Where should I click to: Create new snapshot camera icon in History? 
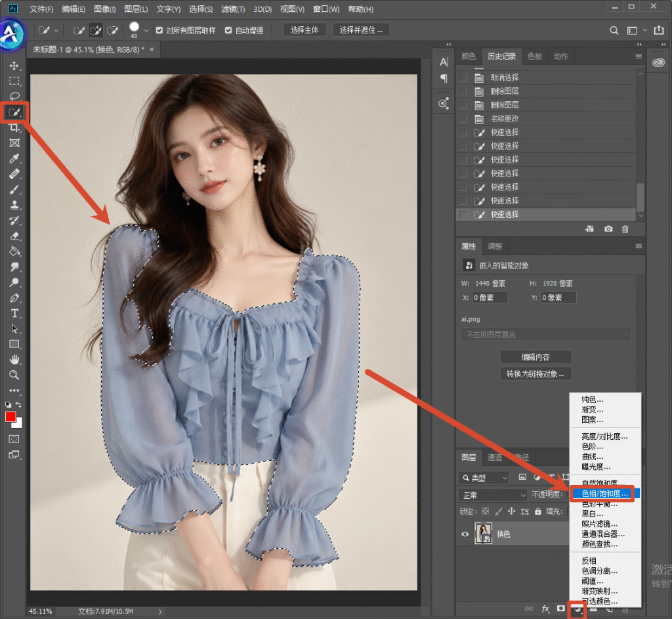click(x=608, y=229)
